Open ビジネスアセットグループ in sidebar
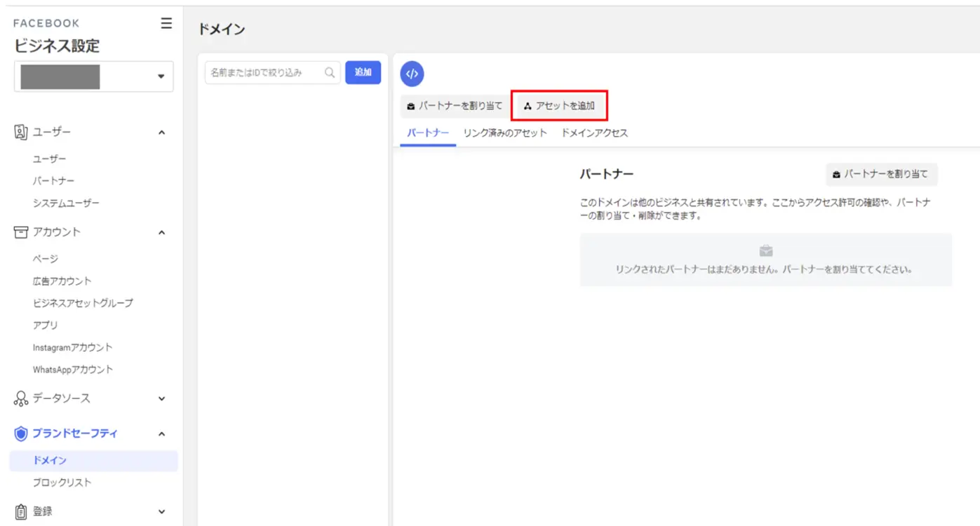The width and height of the screenshot is (980, 526). (x=83, y=303)
